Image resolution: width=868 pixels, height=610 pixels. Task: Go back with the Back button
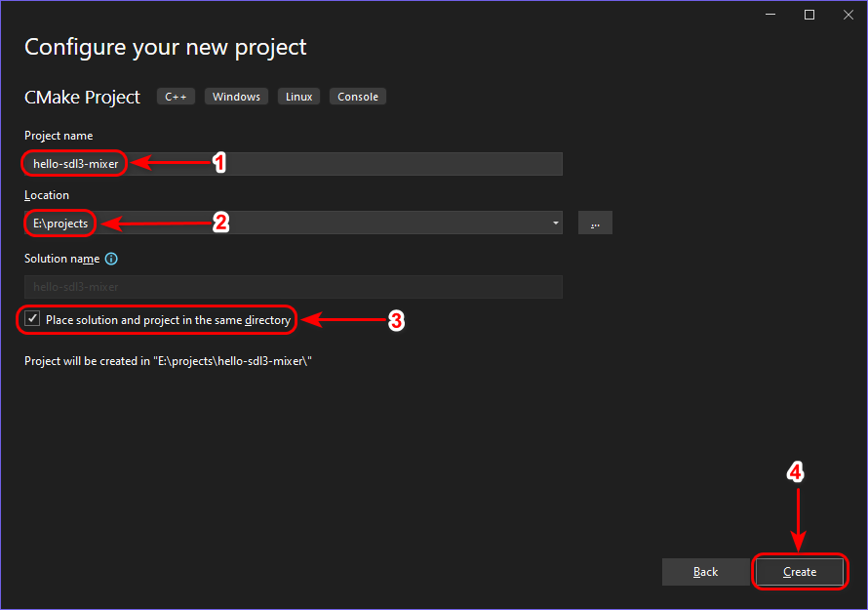pyautogui.click(x=705, y=572)
